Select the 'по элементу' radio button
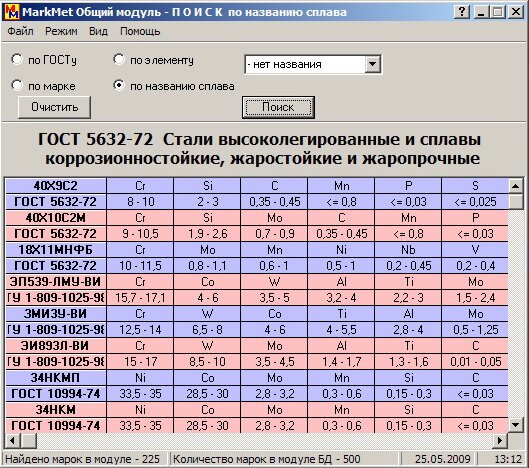 (119, 59)
